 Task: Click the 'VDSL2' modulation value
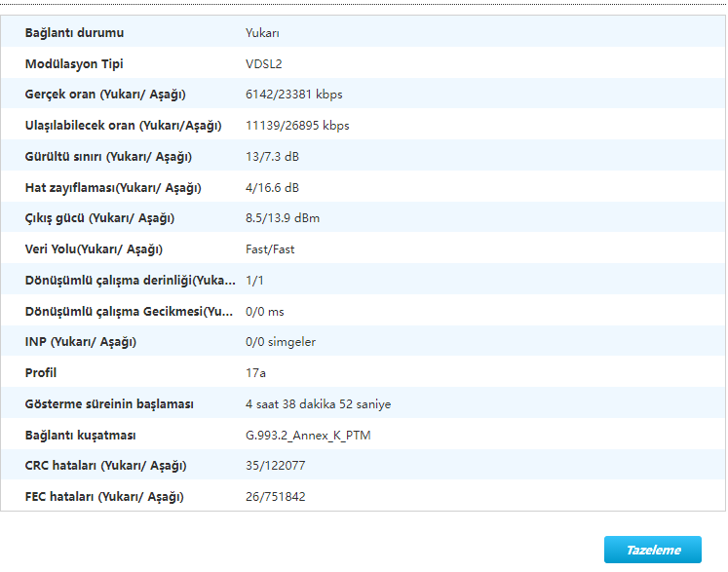point(264,63)
